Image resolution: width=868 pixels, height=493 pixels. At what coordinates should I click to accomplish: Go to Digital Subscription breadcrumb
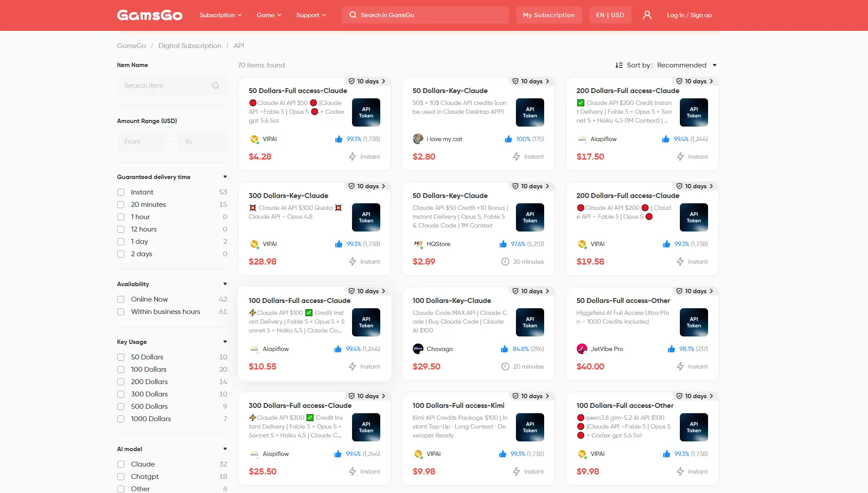[x=189, y=46]
